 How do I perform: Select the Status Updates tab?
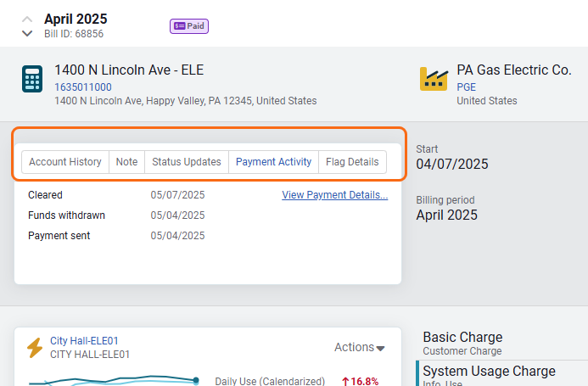pos(186,162)
